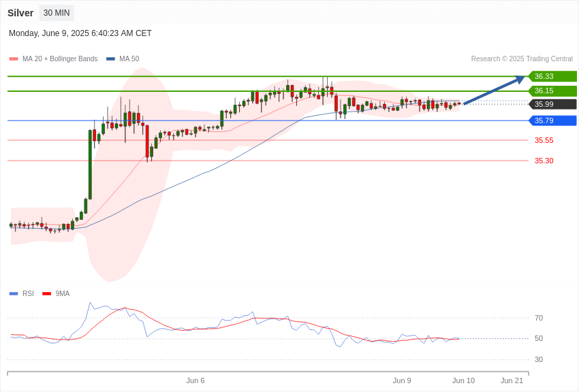The image size is (579, 392).
Task: Click the Jun 9 date axis label
Action: (x=402, y=380)
